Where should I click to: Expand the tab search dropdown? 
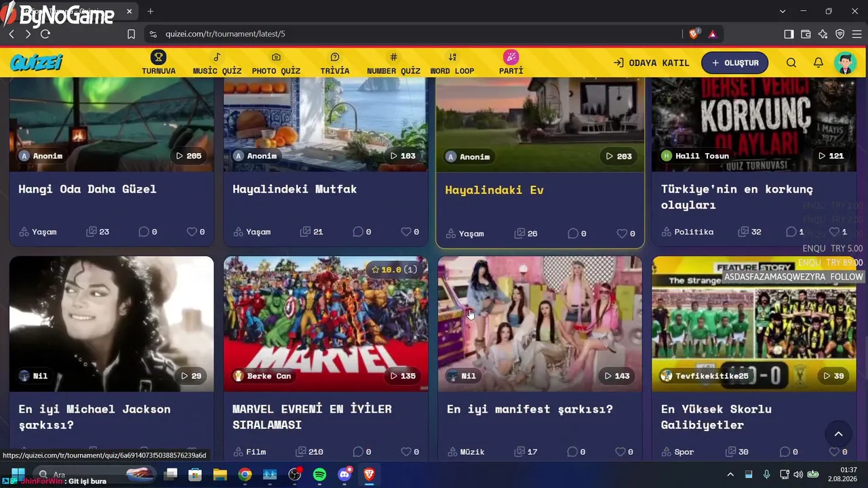[783, 12]
